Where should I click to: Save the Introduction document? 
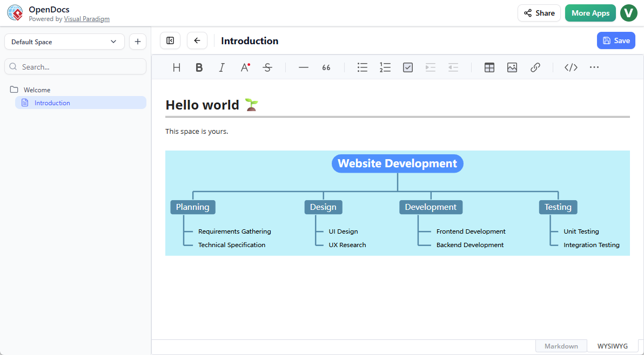click(x=616, y=40)
